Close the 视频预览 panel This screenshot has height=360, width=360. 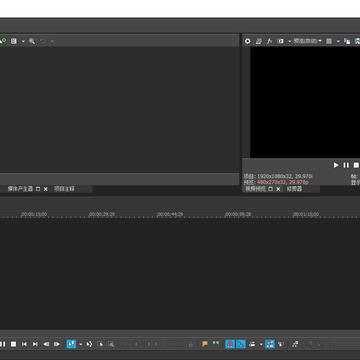click(278, 189)
